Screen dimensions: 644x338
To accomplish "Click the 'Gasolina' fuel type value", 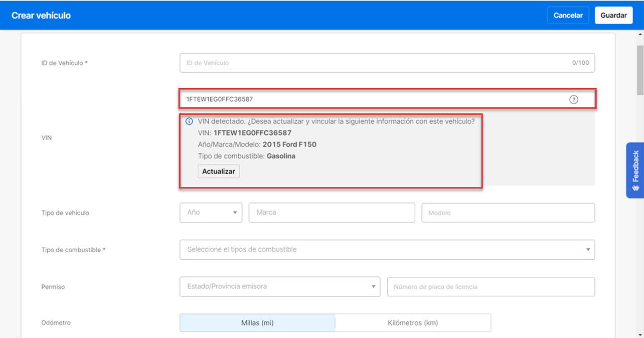I will pyautogui.click(x=281, y=156).
